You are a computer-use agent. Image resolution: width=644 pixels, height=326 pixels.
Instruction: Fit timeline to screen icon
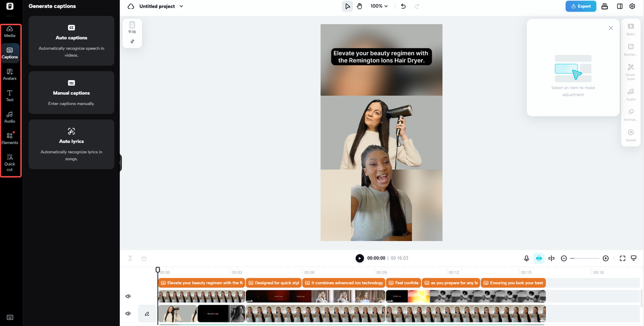coord(622,258)
